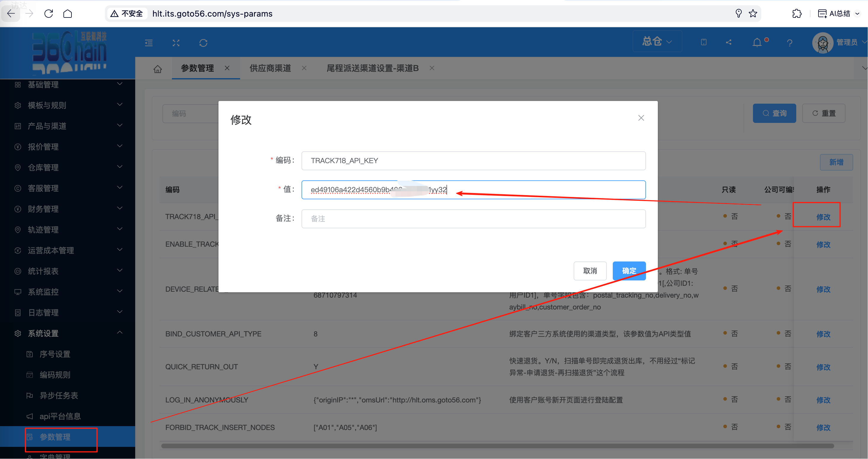The height and width of the screenshot is (459, 868).
Task: Expand the 轨迹管理 menu
Action: 67,229
